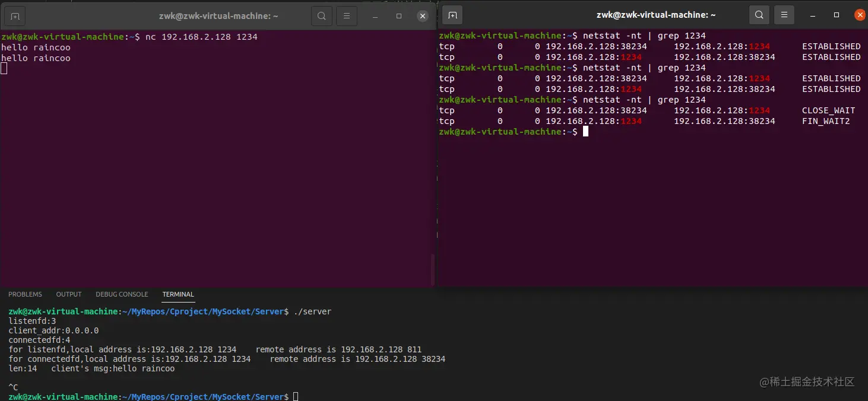Open search in right terminal window
868x401 pixels.
coord(759,15)
